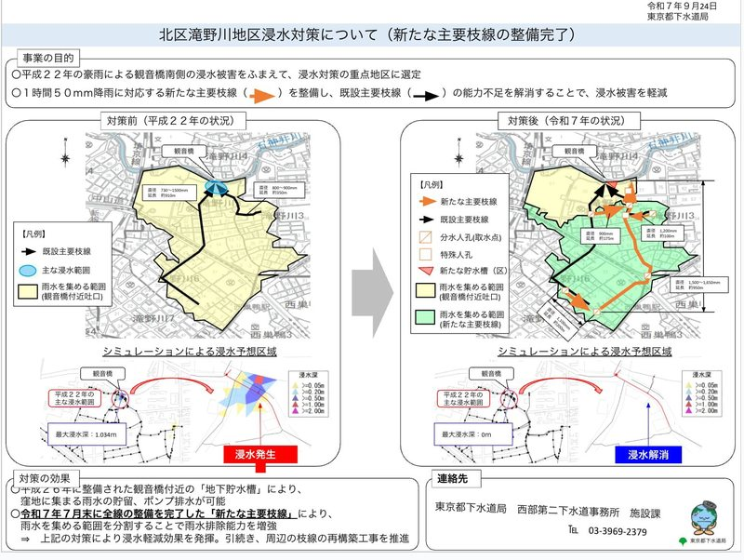Click black arrow icon in right legend
This screenshot has height=560, width=744.
click(x=427, y=220)
